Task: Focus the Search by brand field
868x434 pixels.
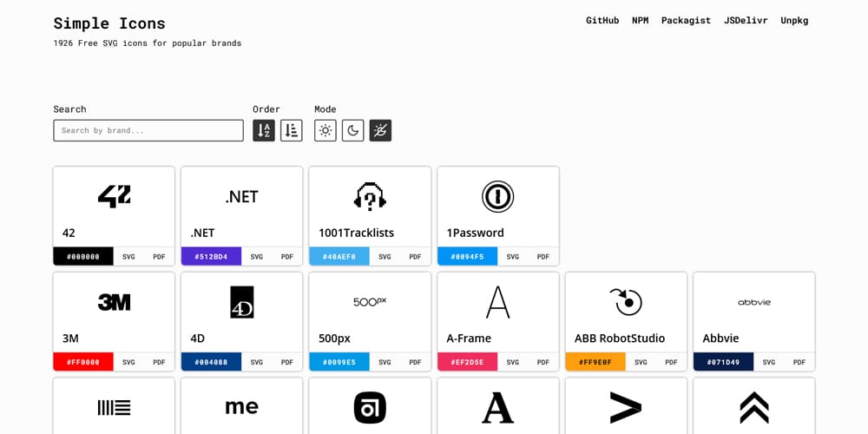Action: click(148, 131)
